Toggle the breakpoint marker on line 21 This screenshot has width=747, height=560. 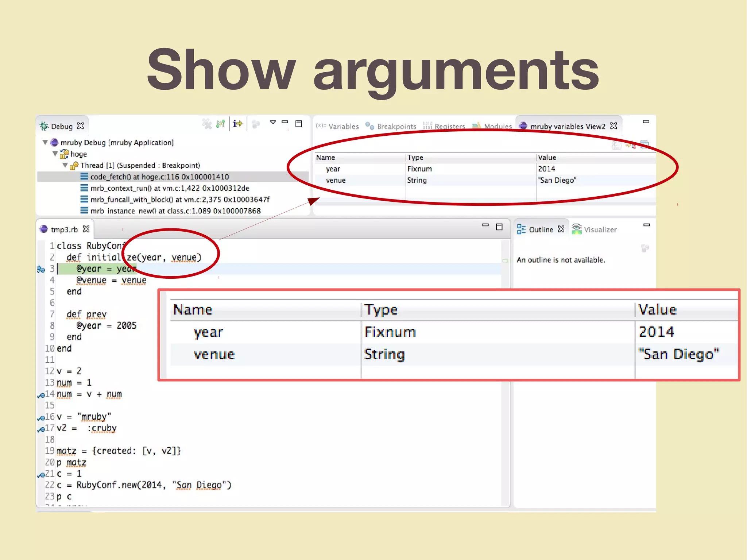coord(41,475)
